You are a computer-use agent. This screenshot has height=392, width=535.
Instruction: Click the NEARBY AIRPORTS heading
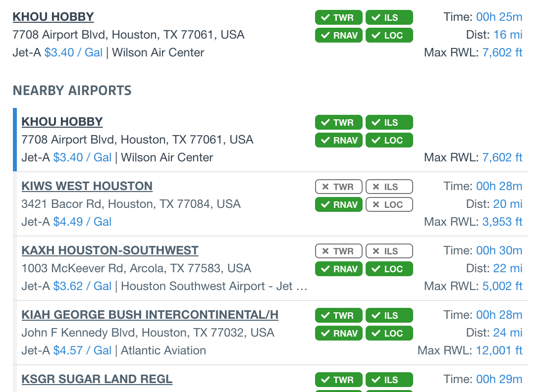(72, 91)
